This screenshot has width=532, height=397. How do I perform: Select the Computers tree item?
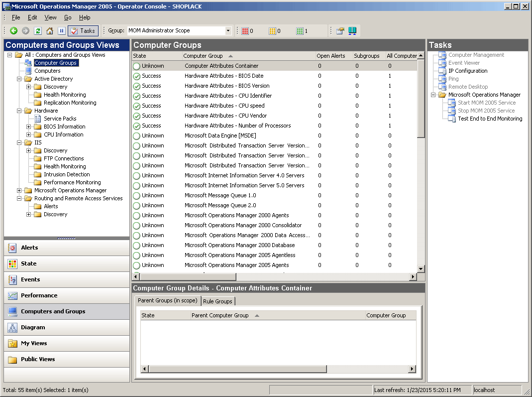tap(47, 71)
